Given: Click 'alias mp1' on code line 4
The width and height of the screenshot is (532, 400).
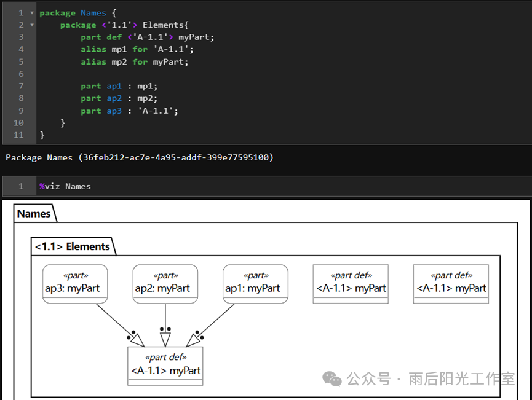Looking at the screenshot, I should (104, 50).
